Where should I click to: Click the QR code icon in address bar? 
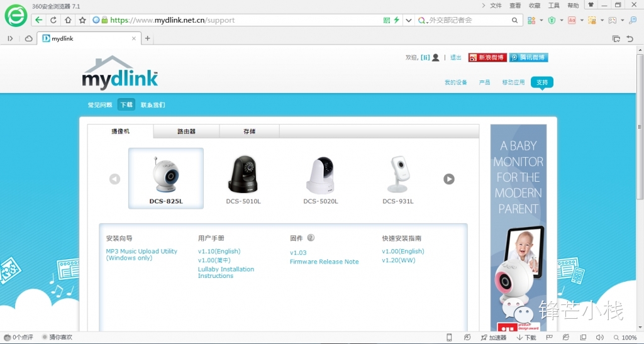(387, 19)
